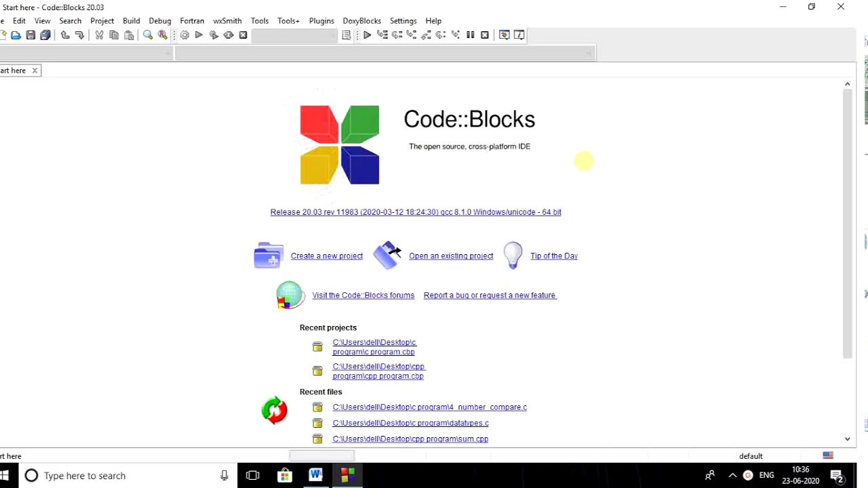
Task: Click the Create a new project link
Action: [327, 256]
